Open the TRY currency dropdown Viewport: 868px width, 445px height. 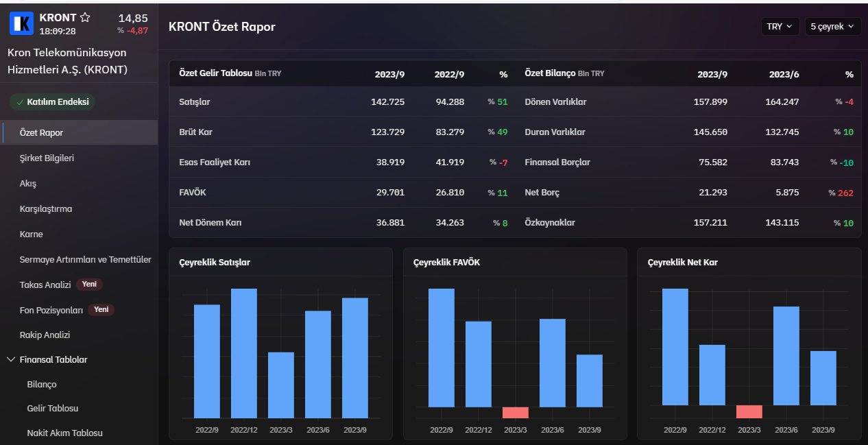click(x=780, y=26)
